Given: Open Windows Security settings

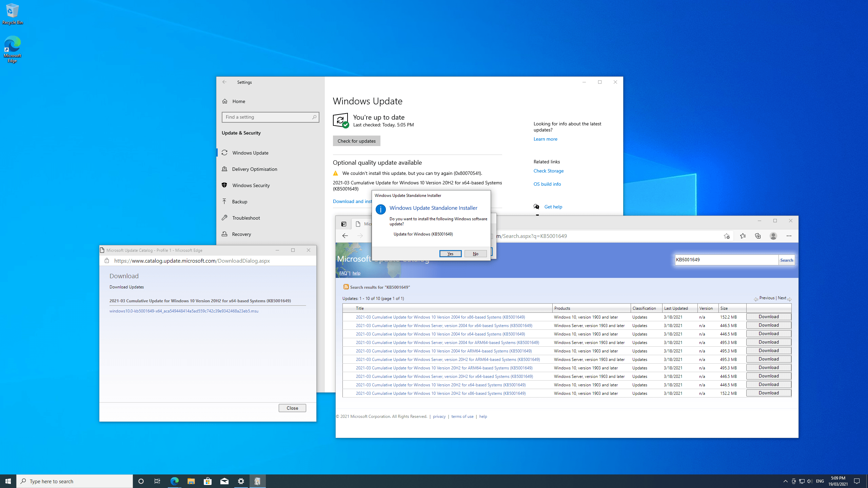Looking at the screenshot, I should tap(251, 185).
